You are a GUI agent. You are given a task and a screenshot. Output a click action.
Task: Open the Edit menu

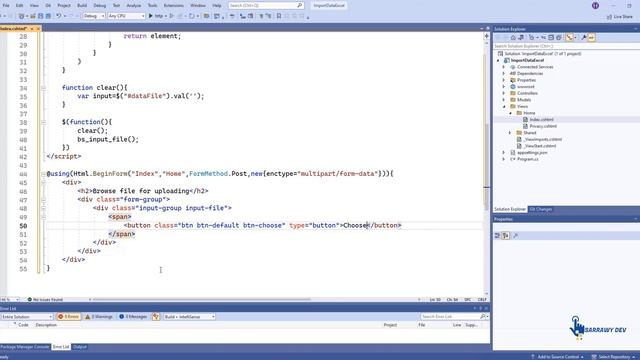19,5
